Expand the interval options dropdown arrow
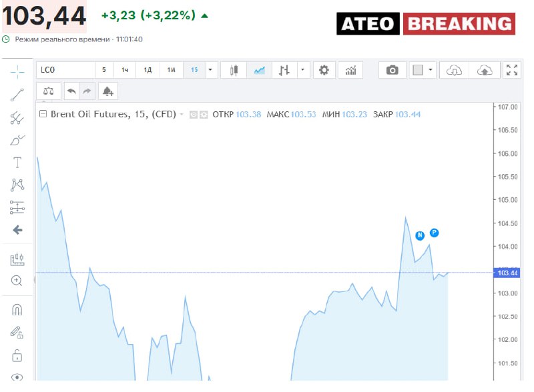This screenshot has width=534, height=392. [x=209, y=69]
